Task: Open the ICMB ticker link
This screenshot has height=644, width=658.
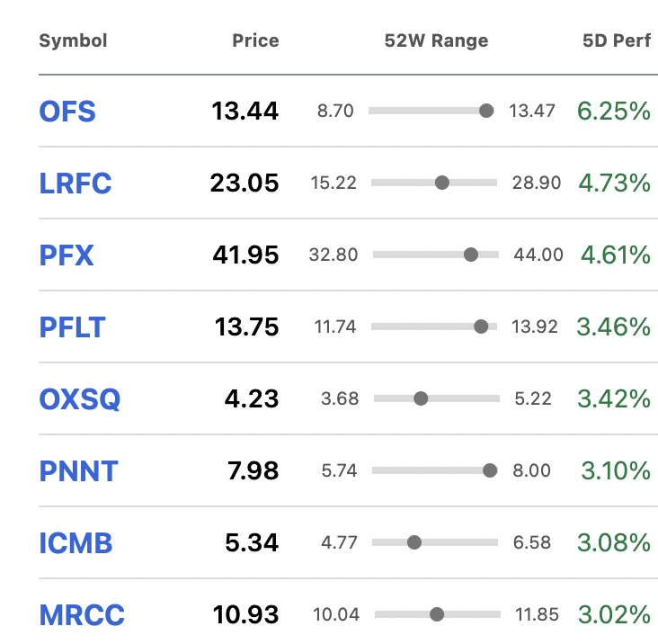Action: coord(76,543)
